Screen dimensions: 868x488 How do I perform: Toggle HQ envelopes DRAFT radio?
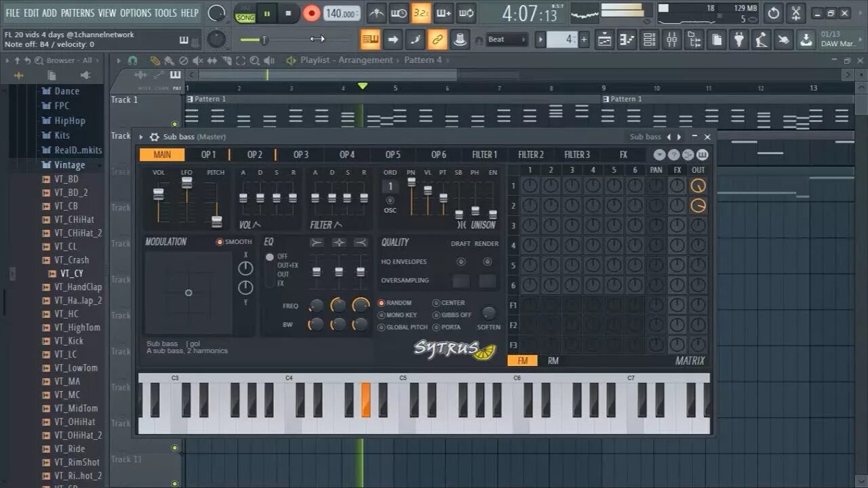pyautogui.click(x=461, y=262)
